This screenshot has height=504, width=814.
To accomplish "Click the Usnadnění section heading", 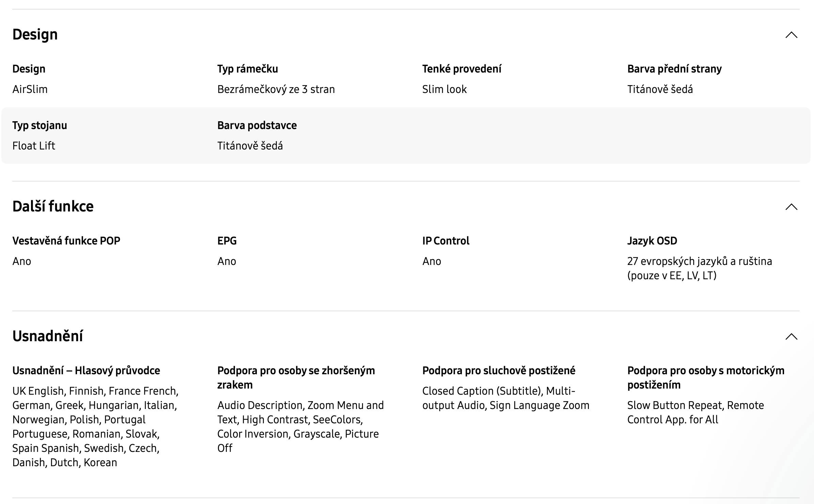I will click(x=48, y=336).
